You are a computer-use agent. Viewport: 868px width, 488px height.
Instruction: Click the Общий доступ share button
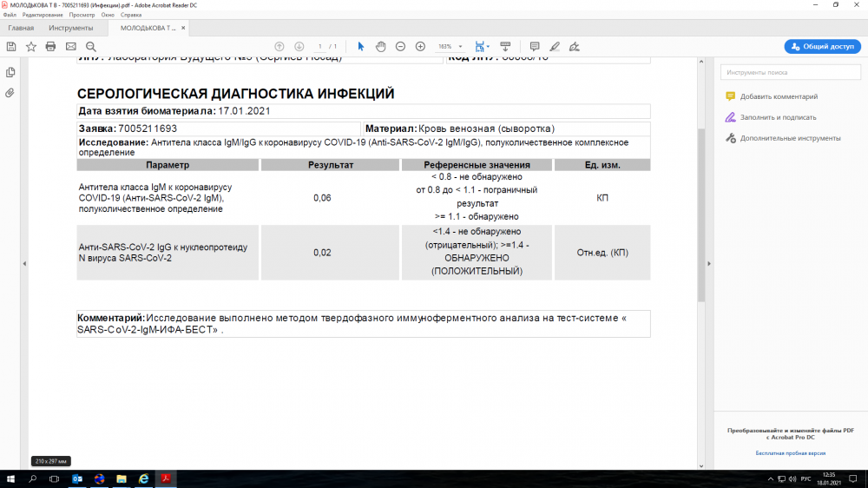[823, 46]
